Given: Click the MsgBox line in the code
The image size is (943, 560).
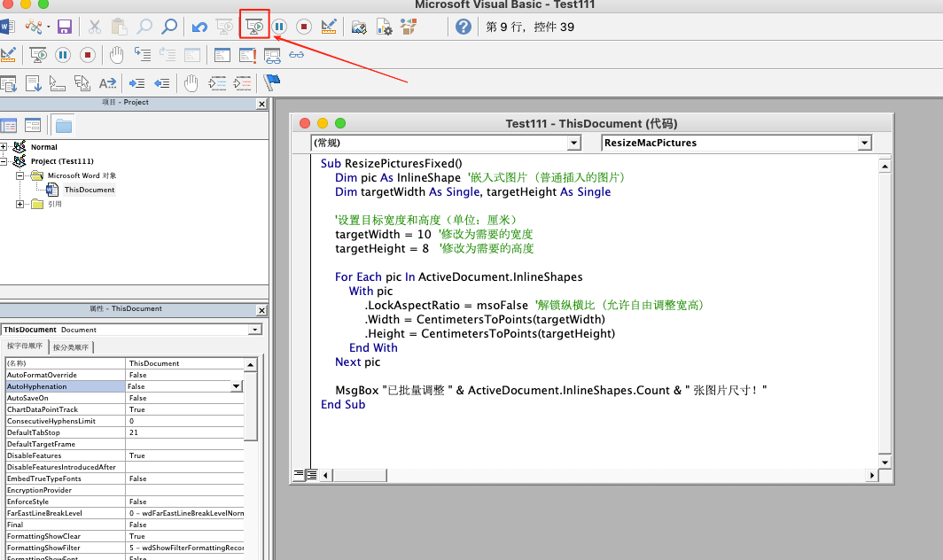Looking at the screenshot, I should click(x=551, y=391).
